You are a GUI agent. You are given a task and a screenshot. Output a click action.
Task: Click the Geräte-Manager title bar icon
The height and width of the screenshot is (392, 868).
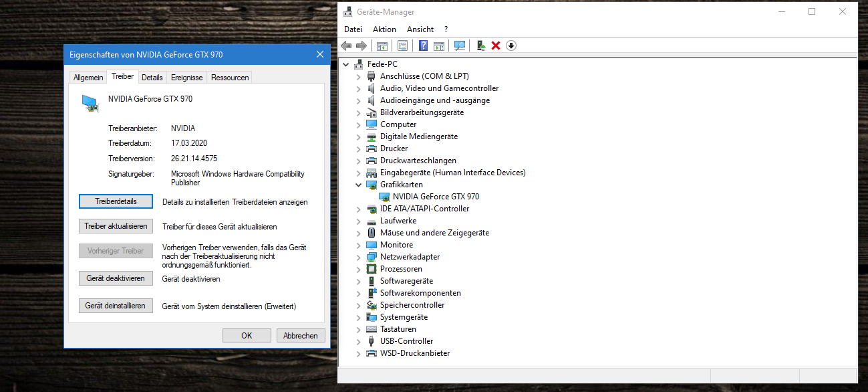[x=348, y=11]
